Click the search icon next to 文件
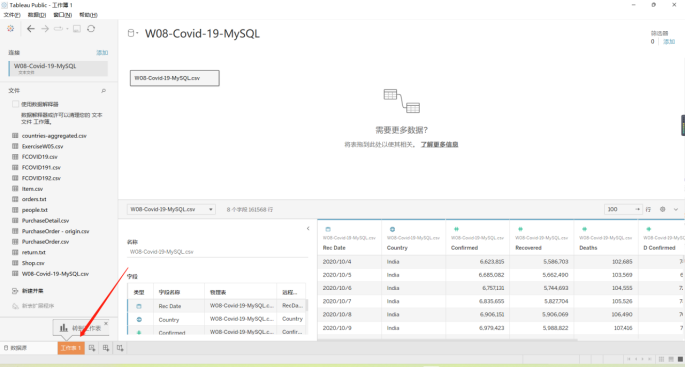The height and width of the screenshot is (368, 686). click(104, 91)
